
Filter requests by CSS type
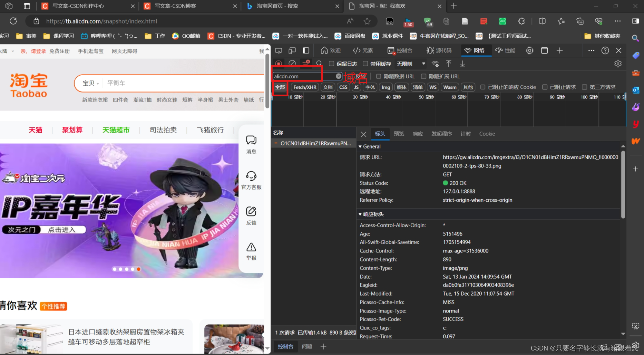343,87
